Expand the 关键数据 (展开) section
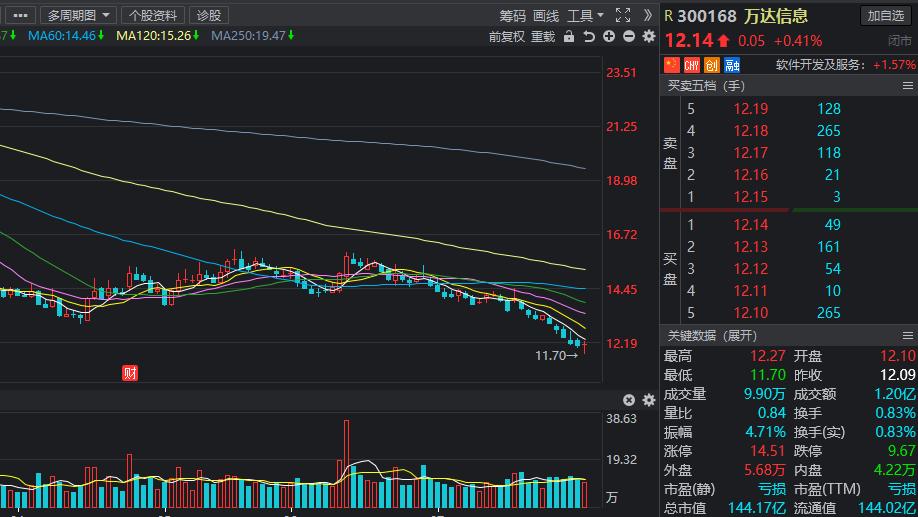The width and height of the screenshot is (918, 517). (712, 335)
